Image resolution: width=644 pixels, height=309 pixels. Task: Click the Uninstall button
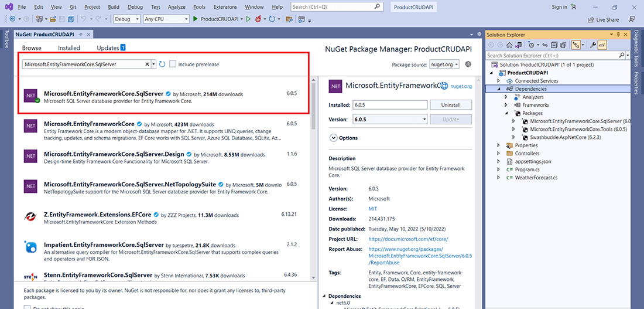pos(451,105)
